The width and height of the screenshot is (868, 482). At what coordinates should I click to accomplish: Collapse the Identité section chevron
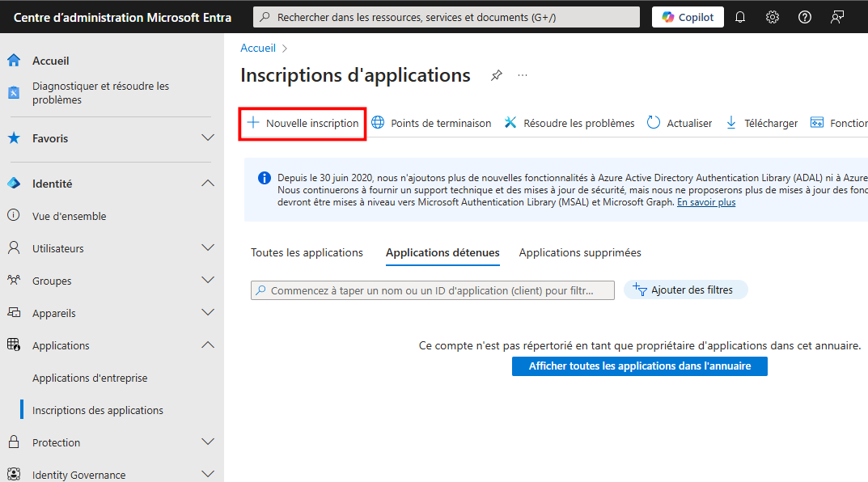[x=208, y=183]
